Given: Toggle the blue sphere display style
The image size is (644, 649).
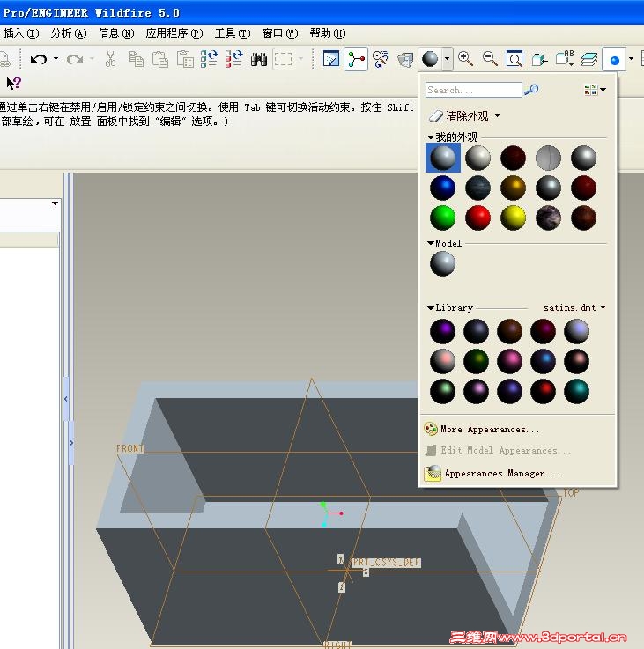Looking at the screenshot, I should pos(615,61).
